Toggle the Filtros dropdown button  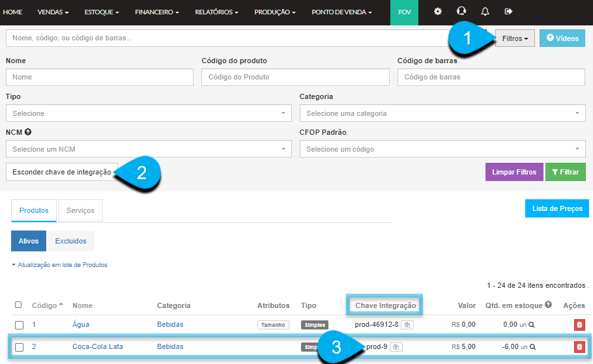point(515,38)
